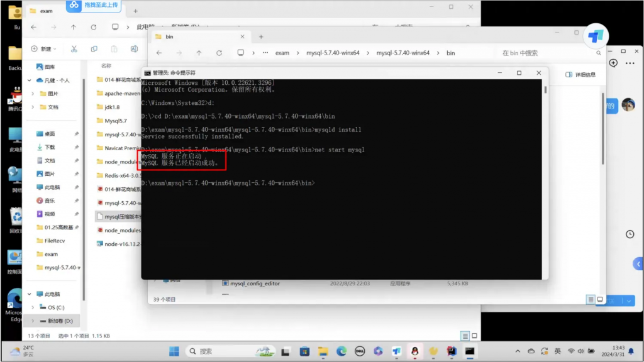
Task: Open the Microsoft Edge taskbar icon
Action: (x=341, y=351)
